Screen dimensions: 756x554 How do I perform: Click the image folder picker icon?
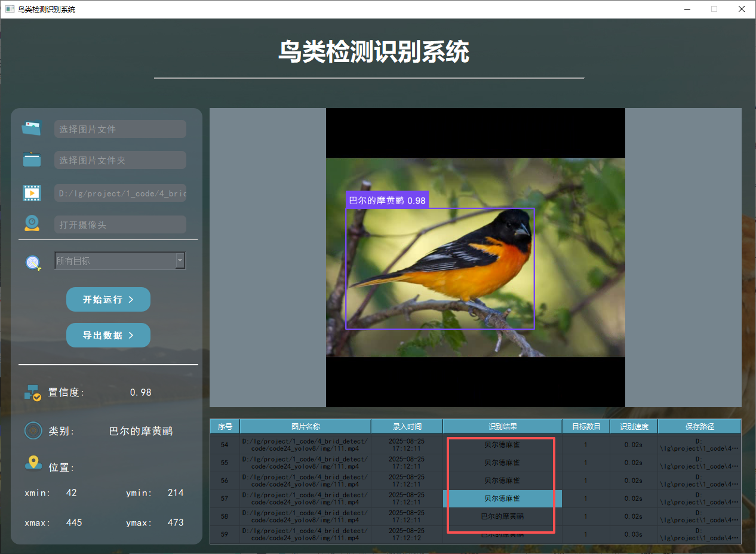32,159
